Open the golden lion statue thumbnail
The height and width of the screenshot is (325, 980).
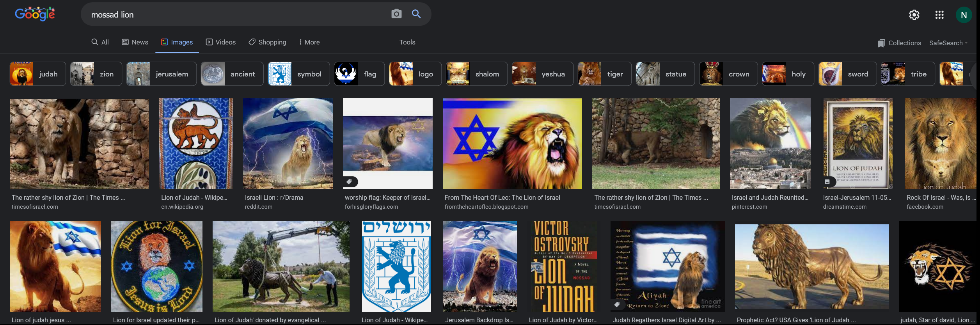pos(812,266)
